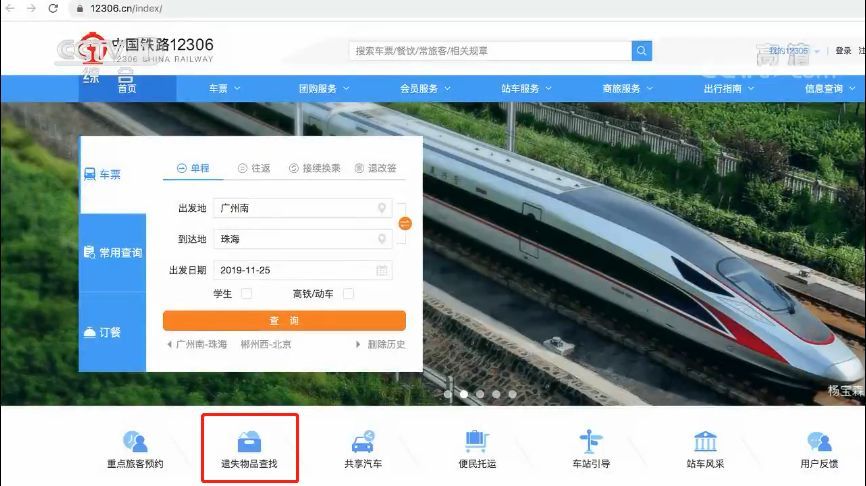
Task: Go to 首页 home tab
Action: tap(127, 88)
